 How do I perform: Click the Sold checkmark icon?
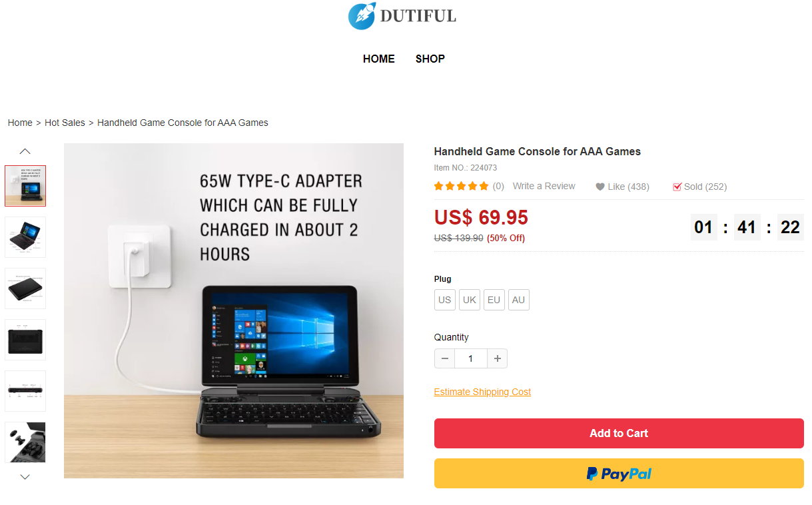pos(677,187)
